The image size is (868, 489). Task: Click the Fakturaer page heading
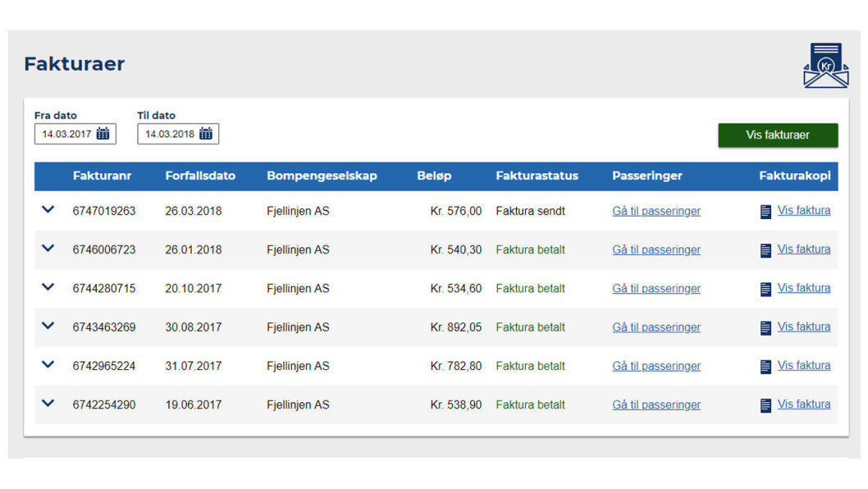pos(75,64)
